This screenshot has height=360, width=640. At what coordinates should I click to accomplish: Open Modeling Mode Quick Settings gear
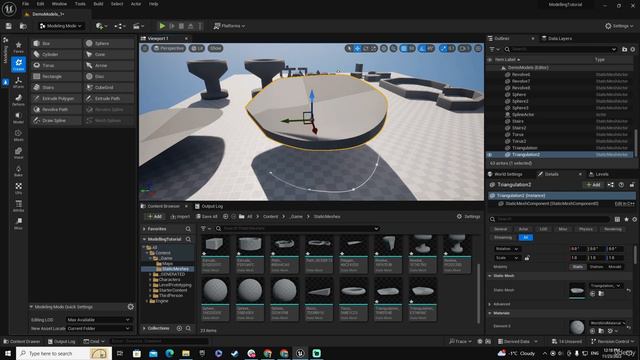(131, 307)
